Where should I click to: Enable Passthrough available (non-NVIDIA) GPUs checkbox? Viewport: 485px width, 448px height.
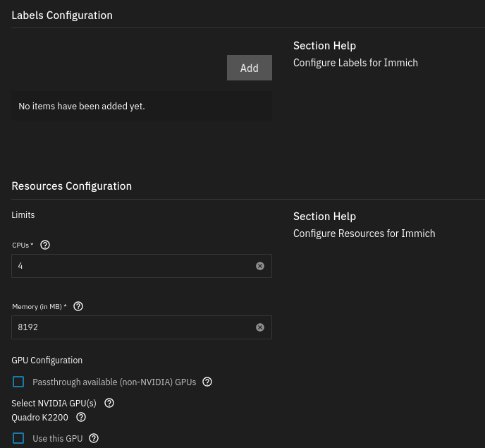[18, 382]
